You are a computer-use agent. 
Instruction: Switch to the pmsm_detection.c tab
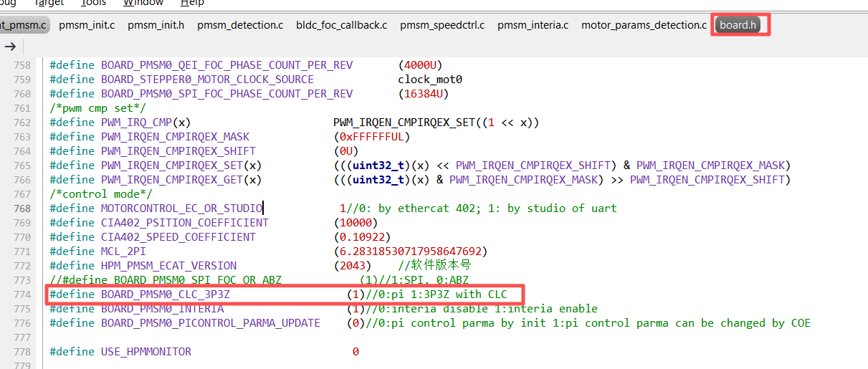point(240,25)
